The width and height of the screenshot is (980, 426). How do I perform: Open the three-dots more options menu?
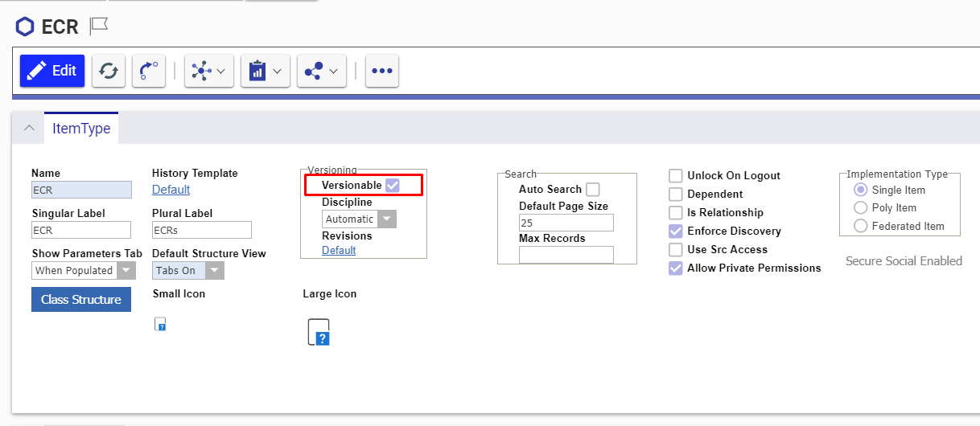coord(382,71)
